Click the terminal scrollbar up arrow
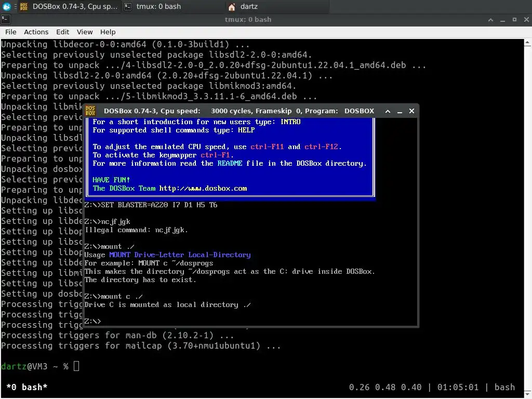The width and height of the screenshot is (532, 399). [x=528, y=43]
